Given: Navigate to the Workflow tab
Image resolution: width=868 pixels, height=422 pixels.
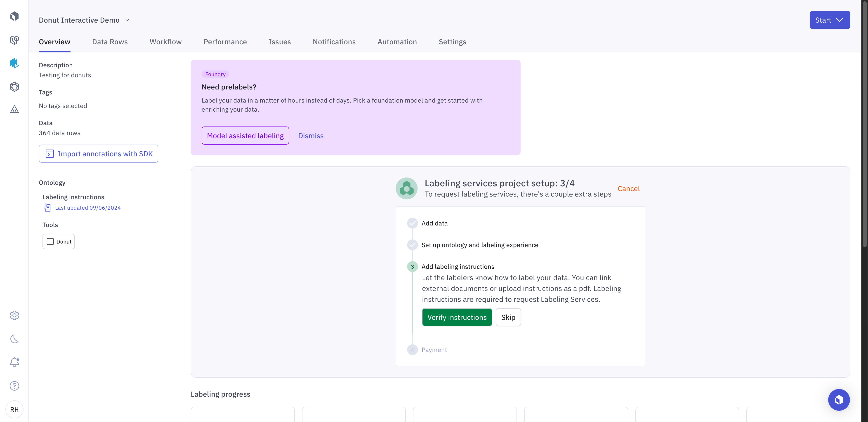Looking at the screenshot, I should point(165,42).
